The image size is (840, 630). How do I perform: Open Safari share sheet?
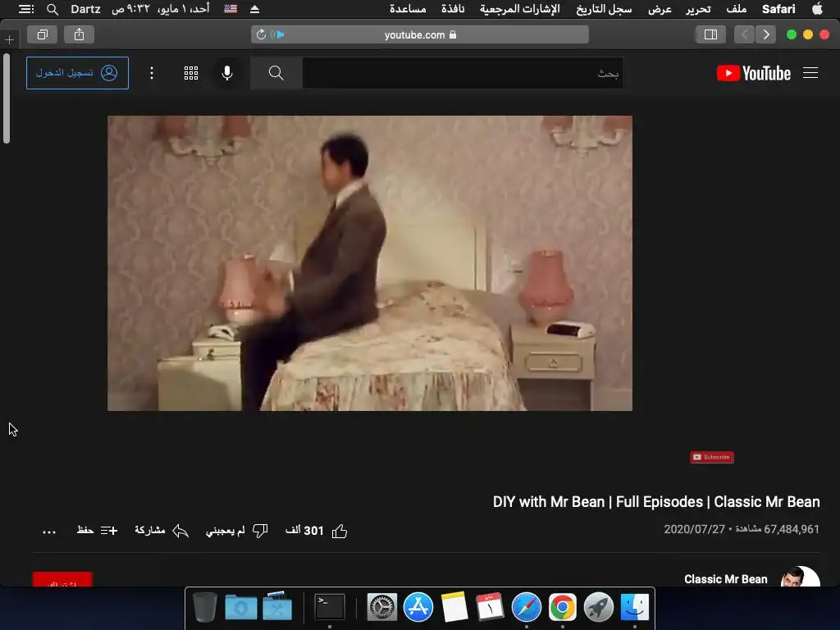pos(80,34)
